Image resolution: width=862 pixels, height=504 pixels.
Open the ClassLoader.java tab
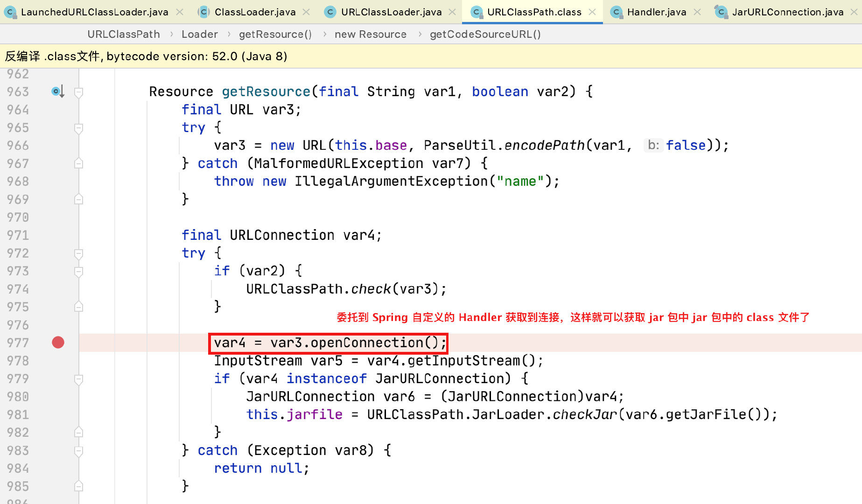(255, 12)
